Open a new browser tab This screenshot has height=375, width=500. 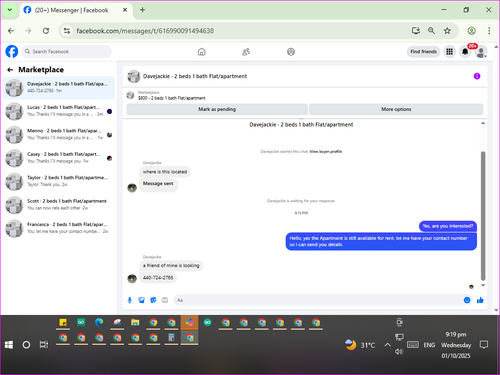tap(142, 10)
